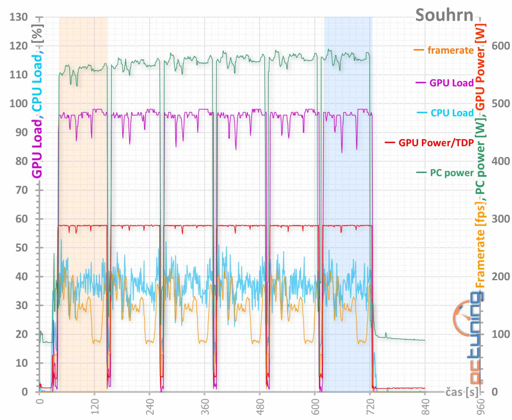The image size is (512, 420).
Task: Click the čas [s] axis title
Action: coord(462,392)
